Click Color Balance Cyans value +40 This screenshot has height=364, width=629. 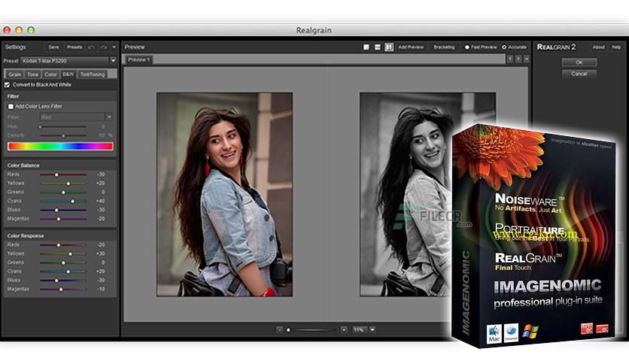click(101, 201)
